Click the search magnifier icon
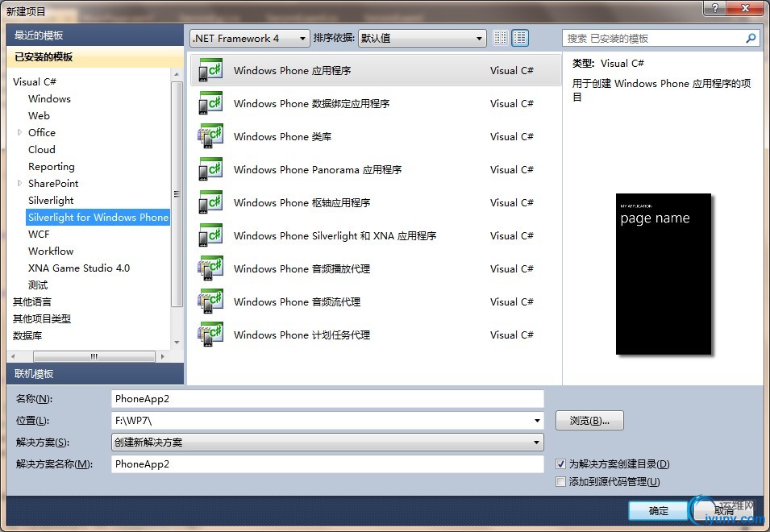 [x=751, y=38]
